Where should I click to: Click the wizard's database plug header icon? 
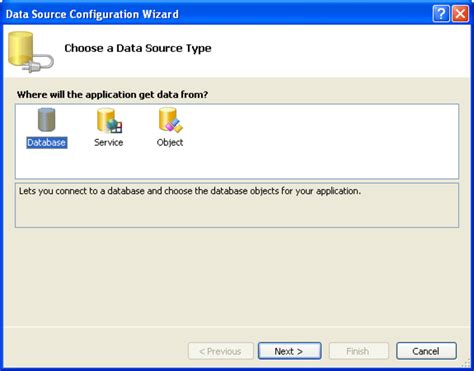pyautogui.click(x=30, y=52)
